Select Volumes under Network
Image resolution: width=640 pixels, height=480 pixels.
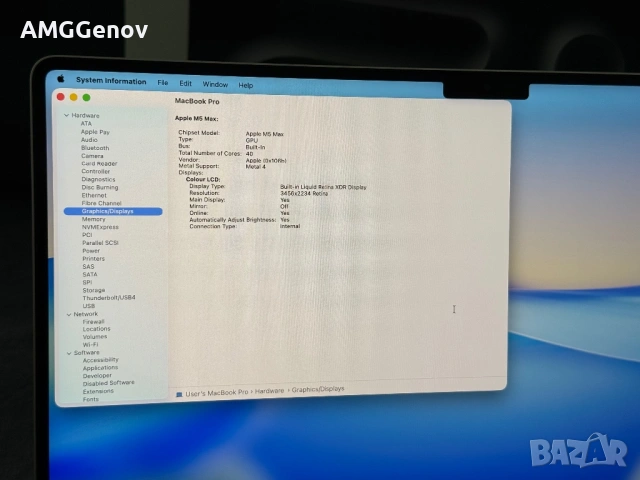[x=95, y=337]
